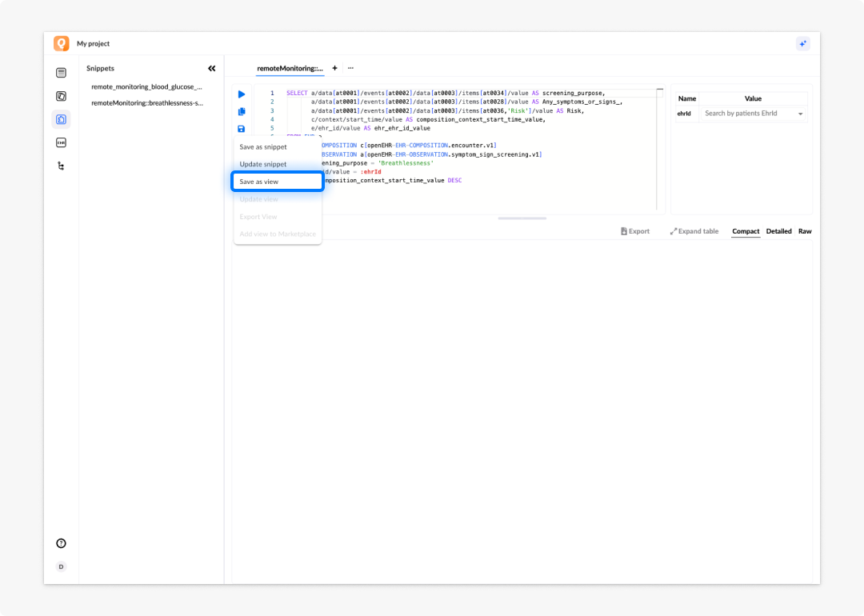Click the Export results button

[634, 231]
